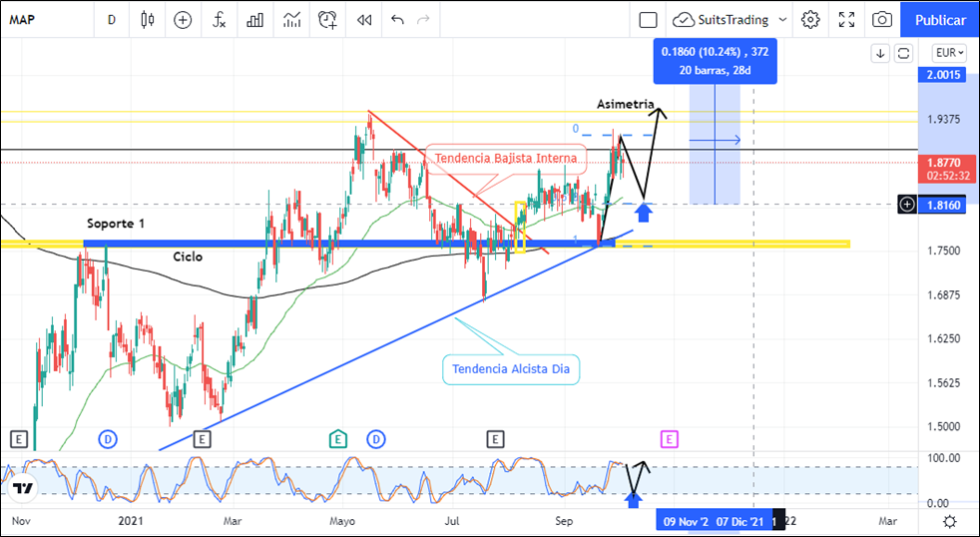Click the Publicar button
This screenshot has height=537, width=980.
coord(939,19)
